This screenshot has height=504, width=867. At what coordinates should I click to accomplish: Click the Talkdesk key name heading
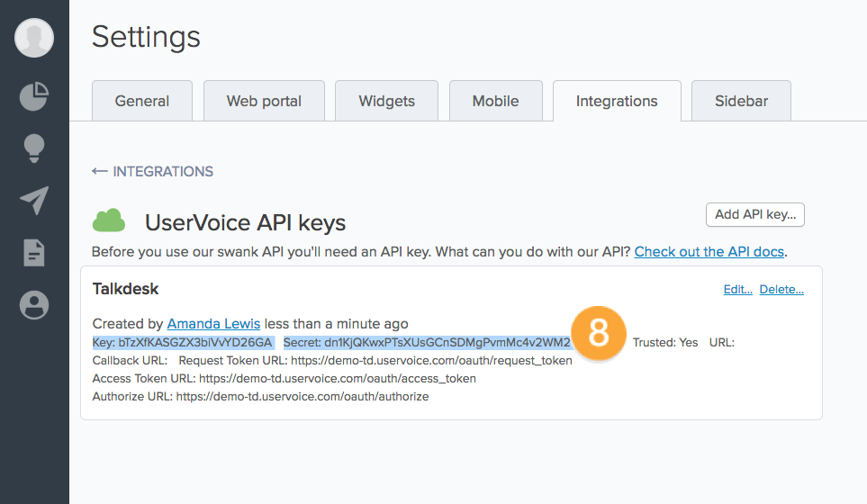pyautogui.click(x=125, y=289)
